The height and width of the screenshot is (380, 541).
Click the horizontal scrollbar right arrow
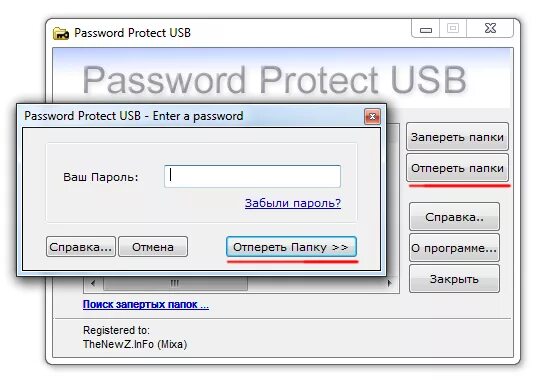(389, 283)
